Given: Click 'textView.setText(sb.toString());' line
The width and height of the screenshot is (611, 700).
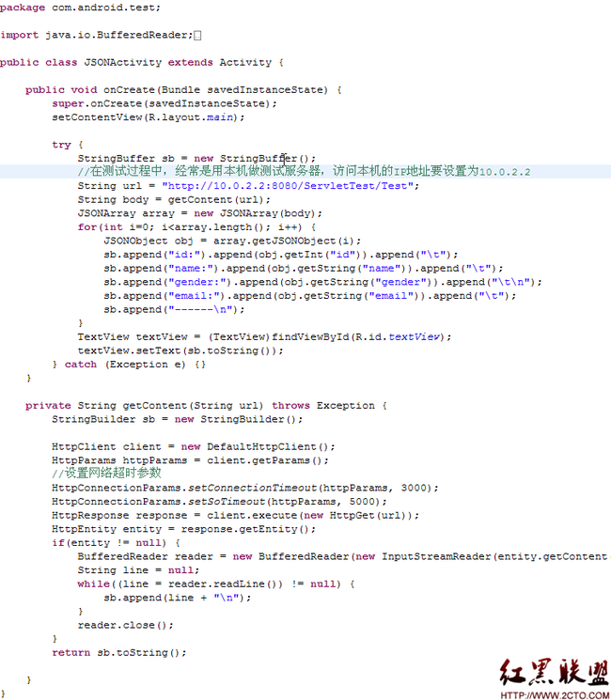Looking at the screenshot, I should tap(180, 350).
